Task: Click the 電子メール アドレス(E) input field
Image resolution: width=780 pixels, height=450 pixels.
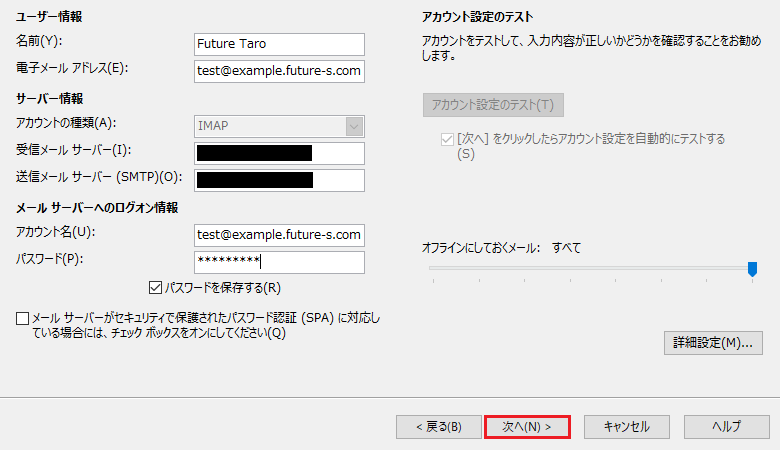Action: click(x=279, y=71)
